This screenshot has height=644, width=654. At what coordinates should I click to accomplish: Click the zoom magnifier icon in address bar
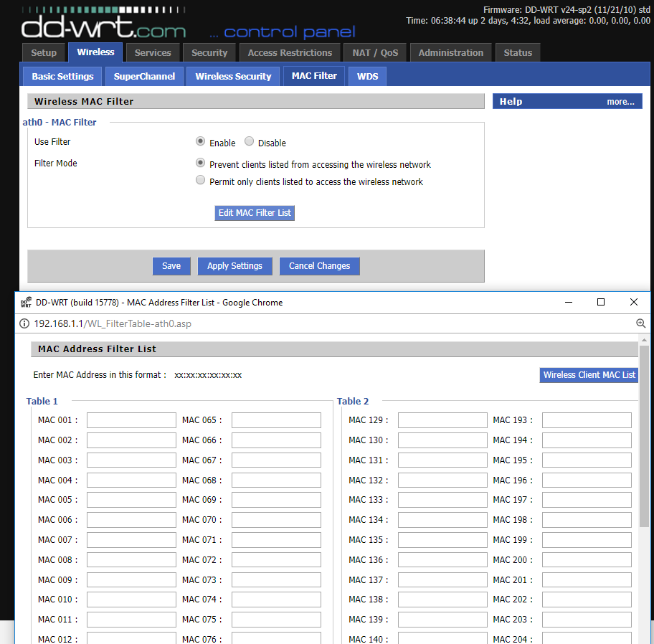[x=640, y=323]
